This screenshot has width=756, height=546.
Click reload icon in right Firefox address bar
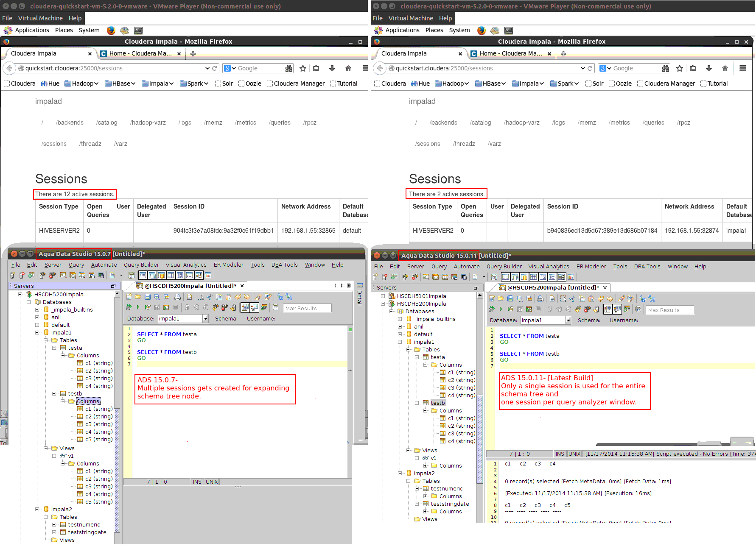[x=590, y=68]
